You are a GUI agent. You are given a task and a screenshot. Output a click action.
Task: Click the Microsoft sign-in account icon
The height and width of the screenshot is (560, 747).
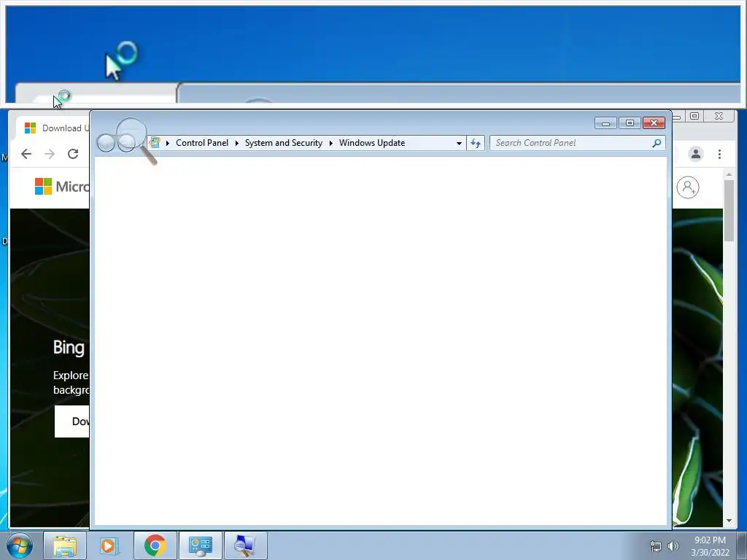click(688, 187)
